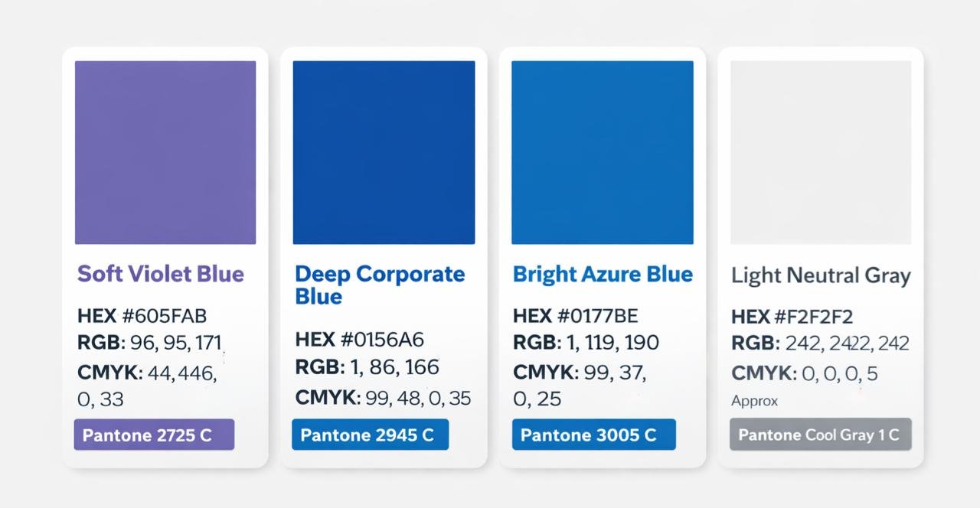Click the Soft Violet Blue title
Screen dimensions: 980x508
pos(161,274)
